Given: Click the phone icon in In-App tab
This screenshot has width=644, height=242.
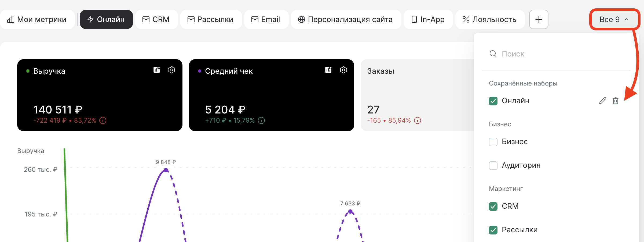Looking at the screenshot, I should (414, 19).
